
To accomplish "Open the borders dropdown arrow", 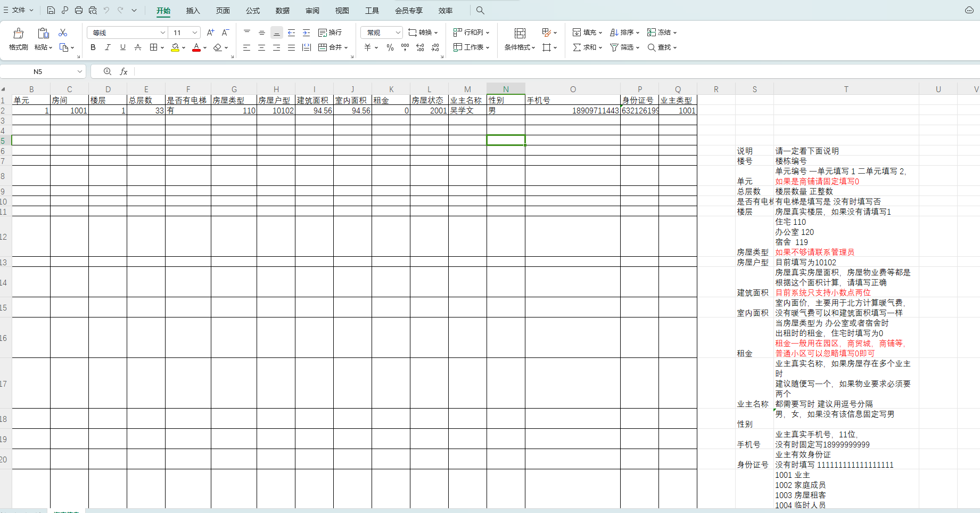I will 162,47.
